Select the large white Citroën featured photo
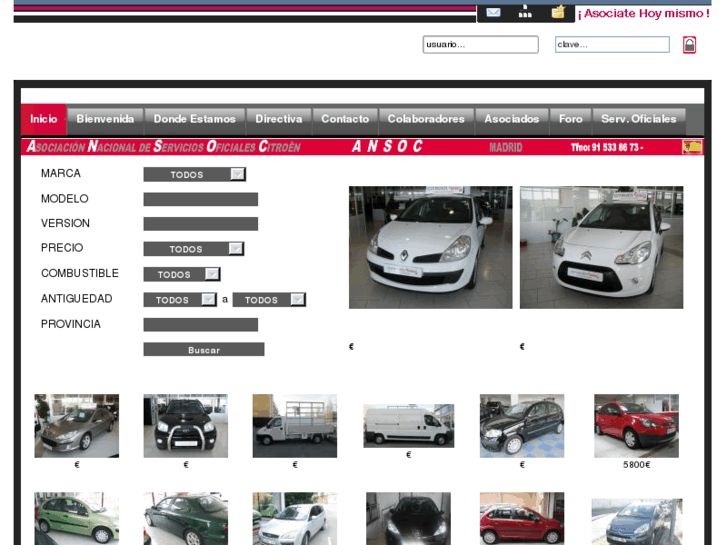Screen dimensions: 727x545 pos(601,247)
